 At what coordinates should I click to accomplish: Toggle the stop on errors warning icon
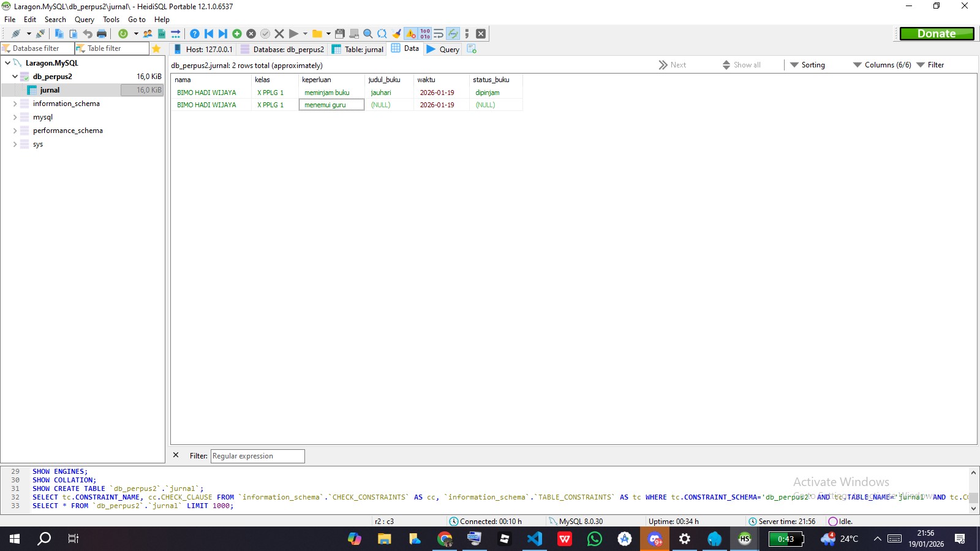coord(411,34)
